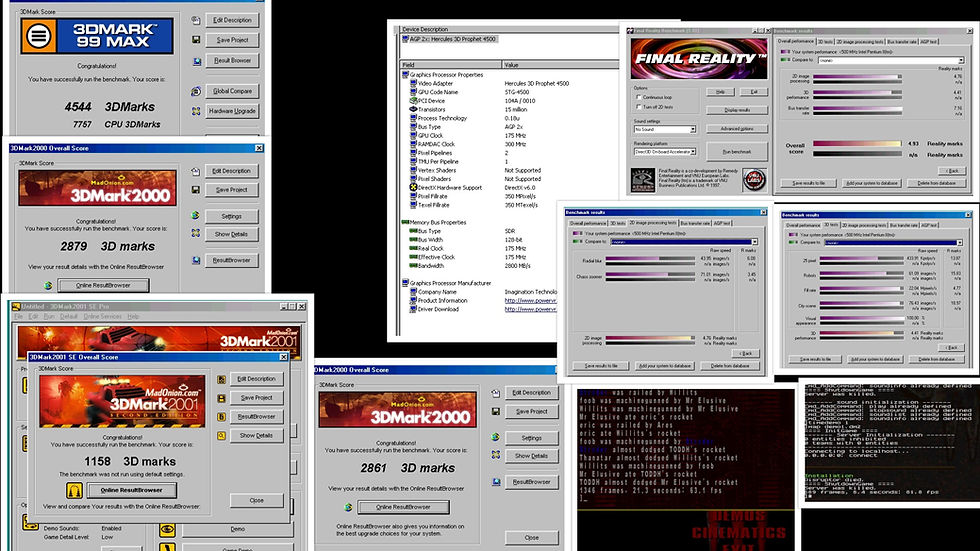Click the Global Compare globe icon in 3DMark 99
Image resolution: width=980 pixels, height=551 pixels.
pyautogui.click(x=196, y=91)
